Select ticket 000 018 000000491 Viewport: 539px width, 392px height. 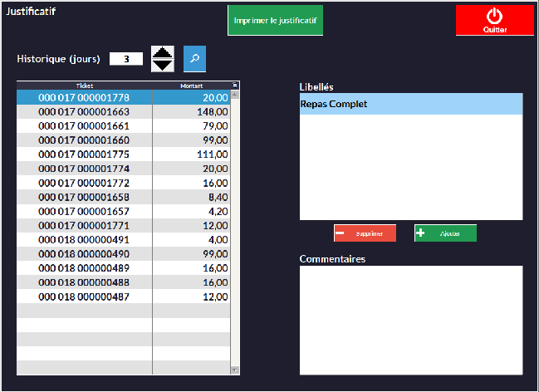click(x=84, y=241)
